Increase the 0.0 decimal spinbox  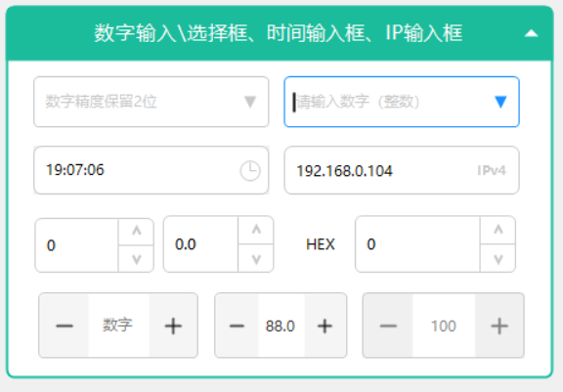[256, 230]
